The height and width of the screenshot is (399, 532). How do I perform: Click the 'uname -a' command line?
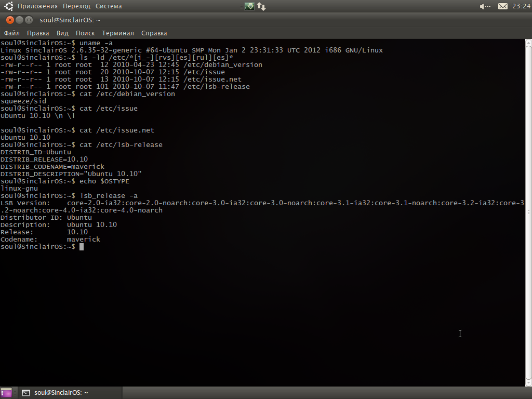coord(57,43)
